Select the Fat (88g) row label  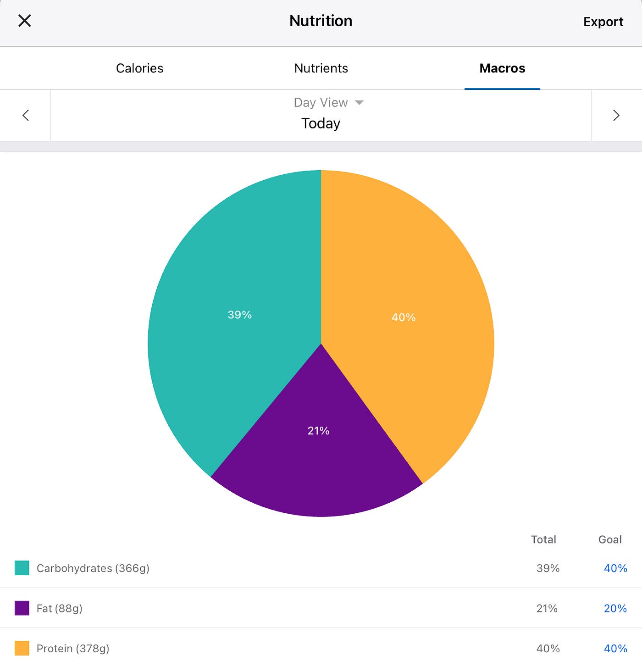click(x=60, y=609)
